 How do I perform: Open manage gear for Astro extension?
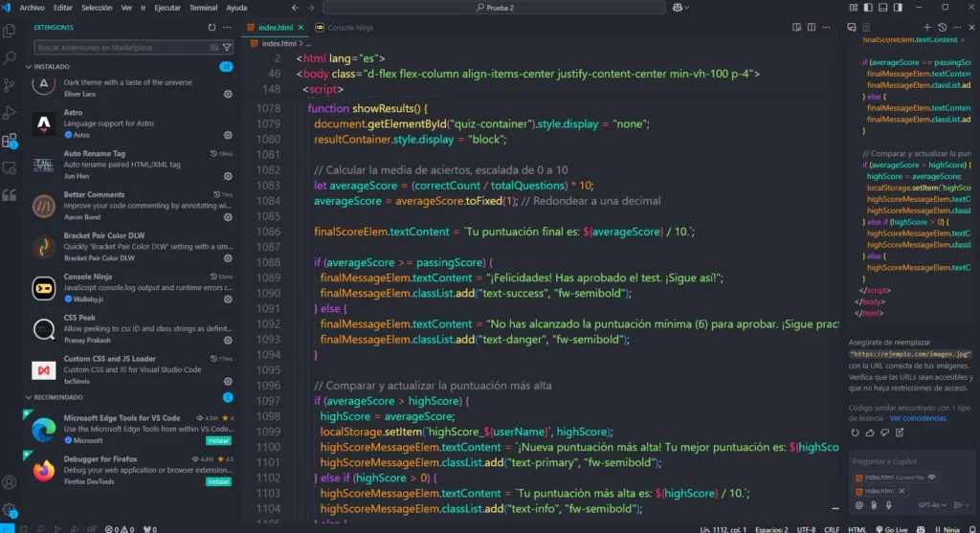point(228,136)
